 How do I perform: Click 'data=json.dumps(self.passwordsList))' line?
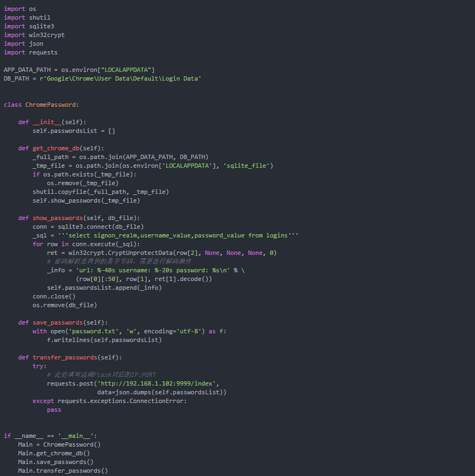point(162,393)
